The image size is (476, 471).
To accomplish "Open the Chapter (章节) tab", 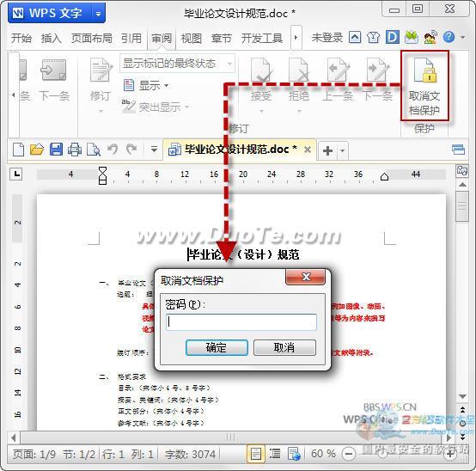I will coord(222,39).
